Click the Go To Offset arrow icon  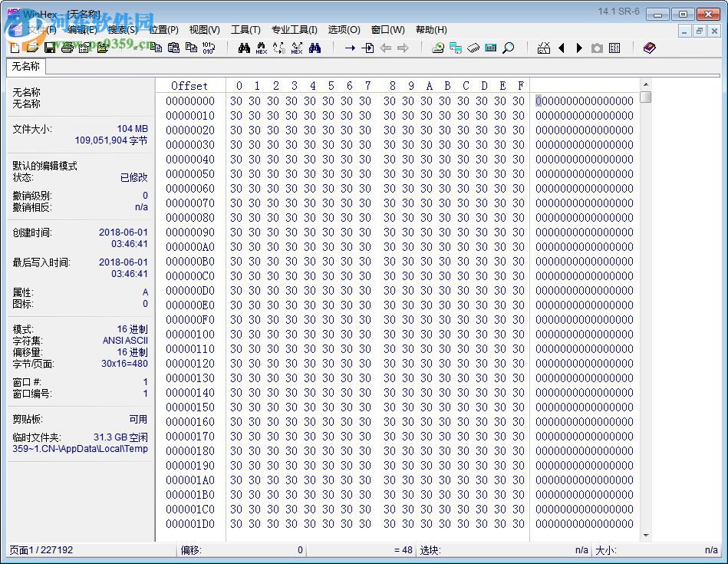tap(349, 48)
